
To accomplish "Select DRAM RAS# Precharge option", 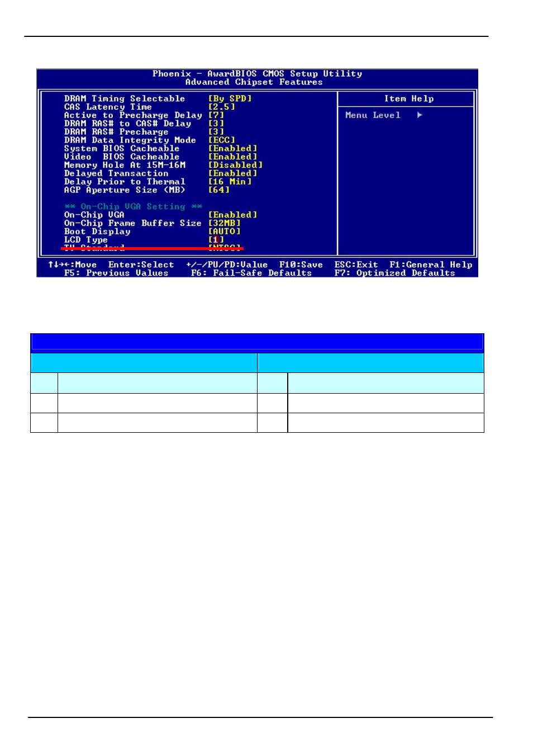I will coord(116,132).
